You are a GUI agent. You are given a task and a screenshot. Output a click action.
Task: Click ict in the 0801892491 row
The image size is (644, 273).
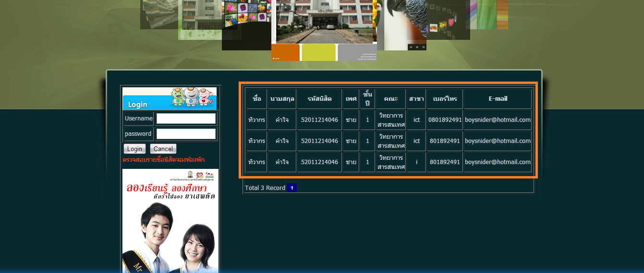pos(416,120)
